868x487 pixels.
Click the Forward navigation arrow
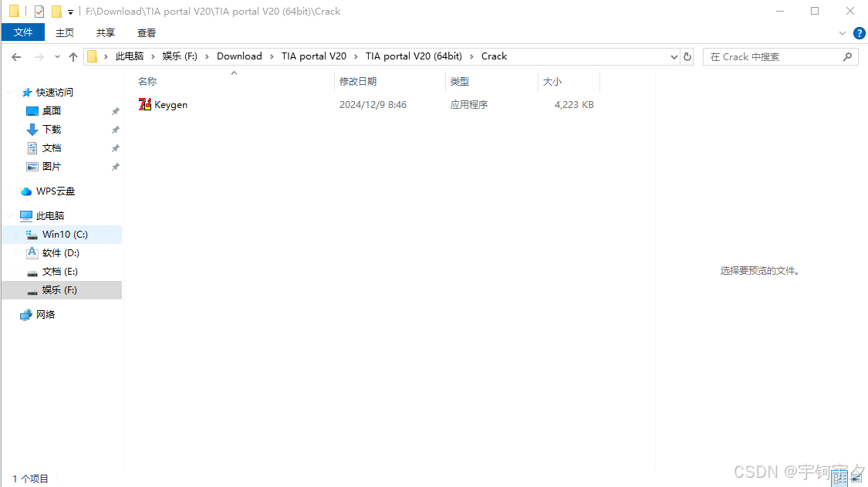pos(39,57)
